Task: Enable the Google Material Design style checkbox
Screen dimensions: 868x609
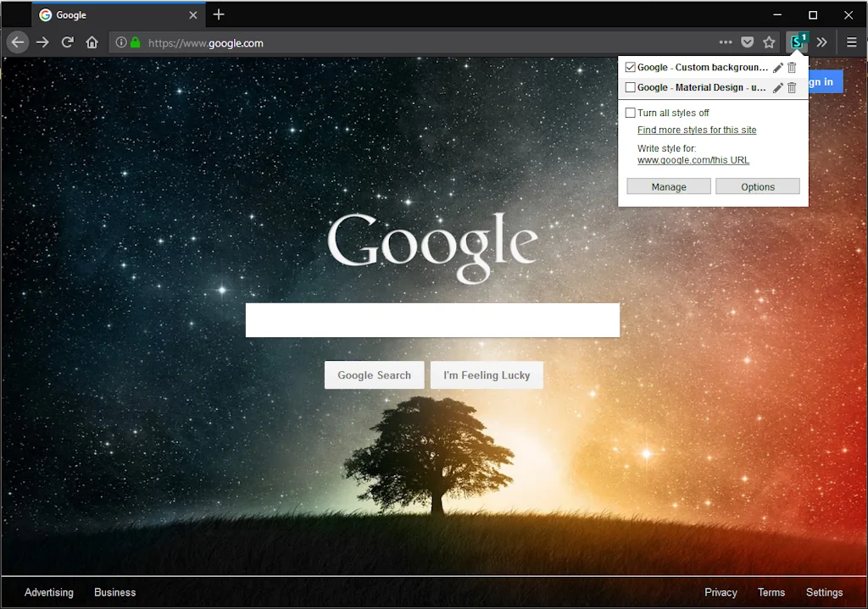Action: [630, 87]
